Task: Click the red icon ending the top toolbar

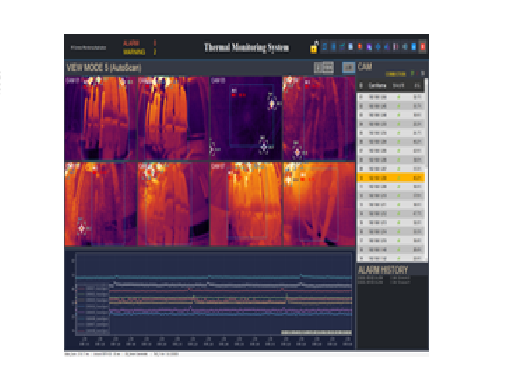Action: coord(423,47)
